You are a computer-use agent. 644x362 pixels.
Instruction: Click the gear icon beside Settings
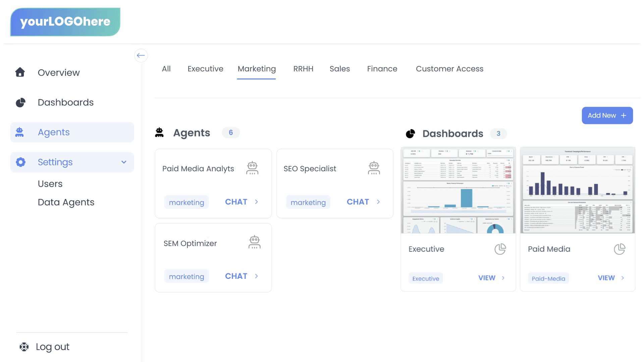[20, 162]
